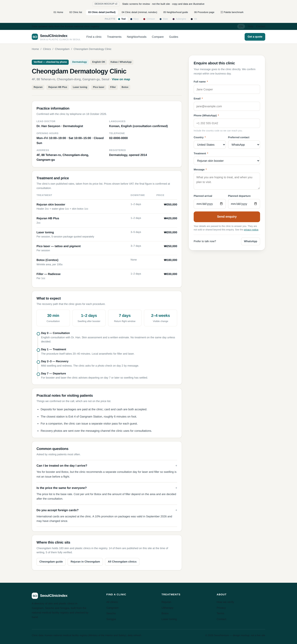Select the Crimson palette option

coord(149,19)
